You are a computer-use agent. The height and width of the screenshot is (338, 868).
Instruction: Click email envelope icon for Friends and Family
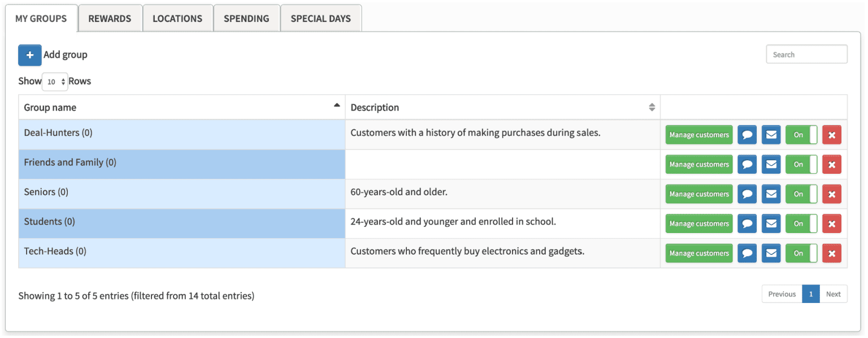point(771,165)
